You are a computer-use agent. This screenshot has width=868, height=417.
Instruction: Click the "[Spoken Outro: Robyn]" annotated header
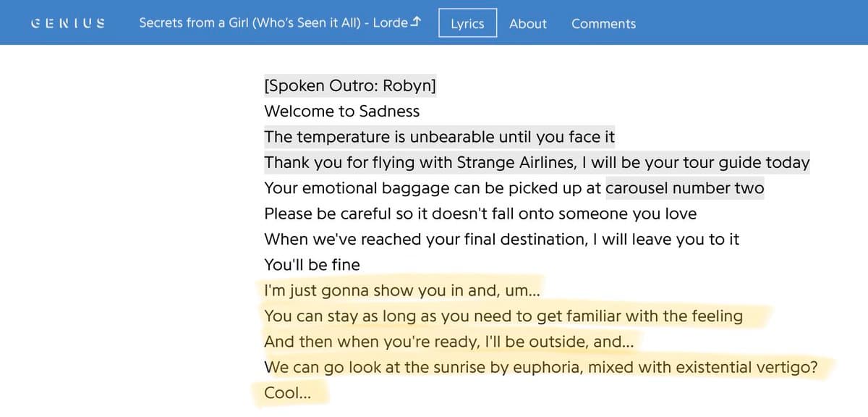click(350, 86)
